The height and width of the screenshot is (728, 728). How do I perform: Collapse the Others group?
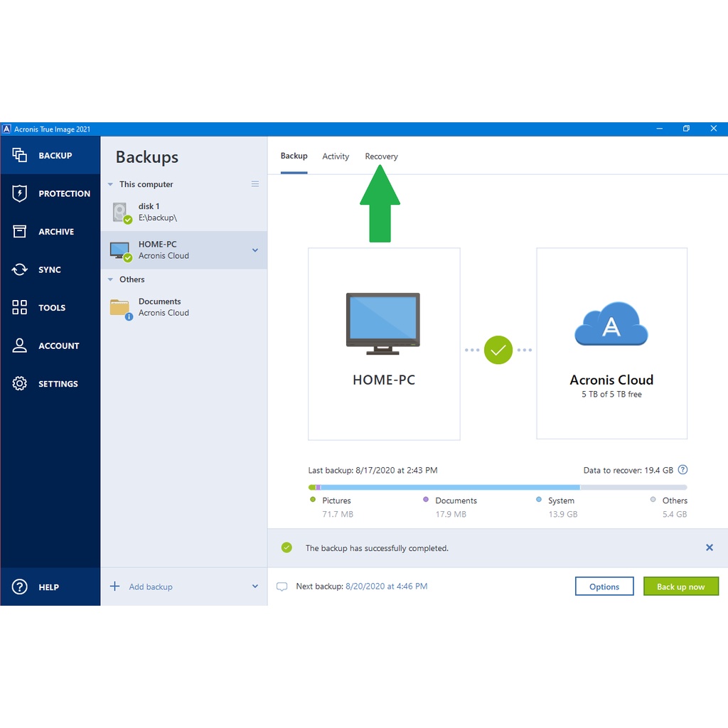[110, 279]
